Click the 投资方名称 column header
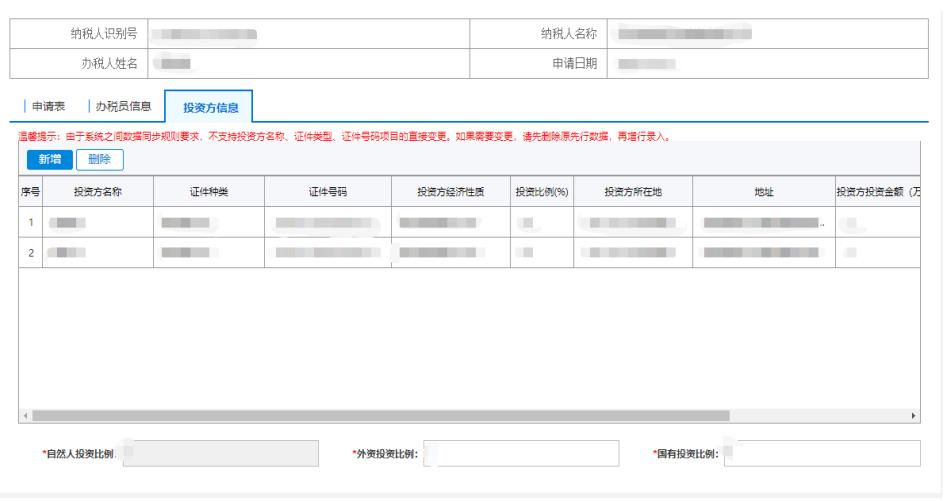The image size is (947, 501). click(x=98, y=192)
